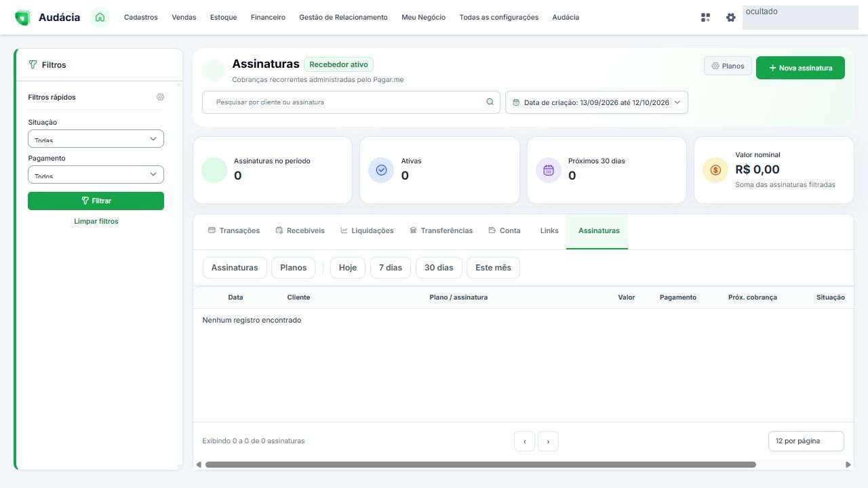Viewport: 868px width, 488px height.
Task: Focus the search by client or subscription field
Action: (x=351, y=102)
